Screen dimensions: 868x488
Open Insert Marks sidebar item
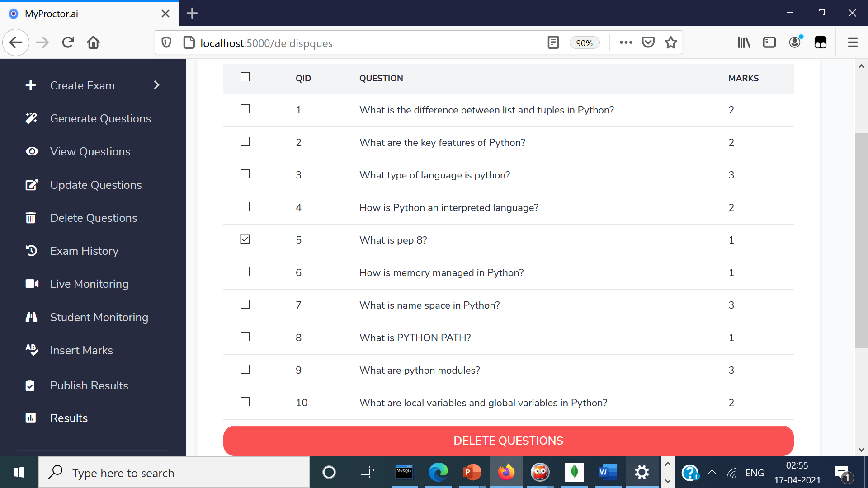[81, 350]
